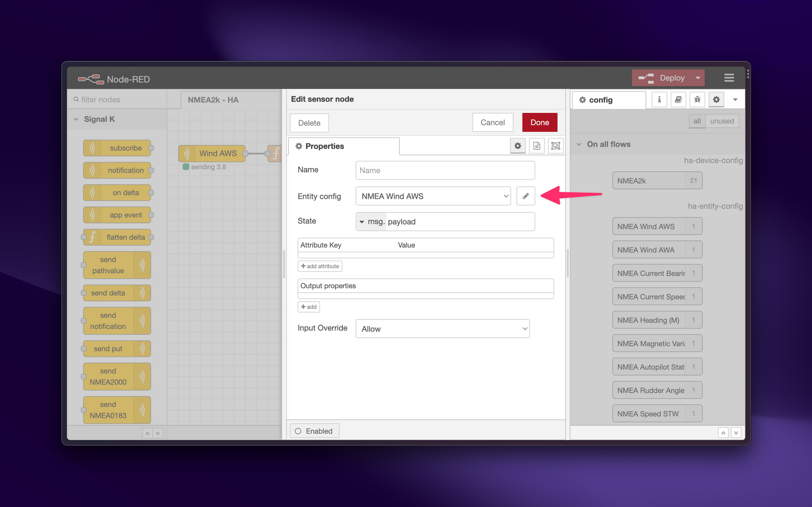Click the layout/grid icon in dialog header

(555, 146)
